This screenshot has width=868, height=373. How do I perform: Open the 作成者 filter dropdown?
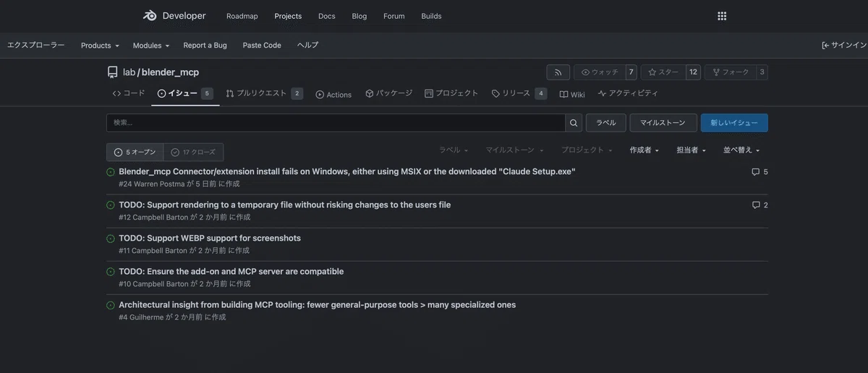(644, 150)
